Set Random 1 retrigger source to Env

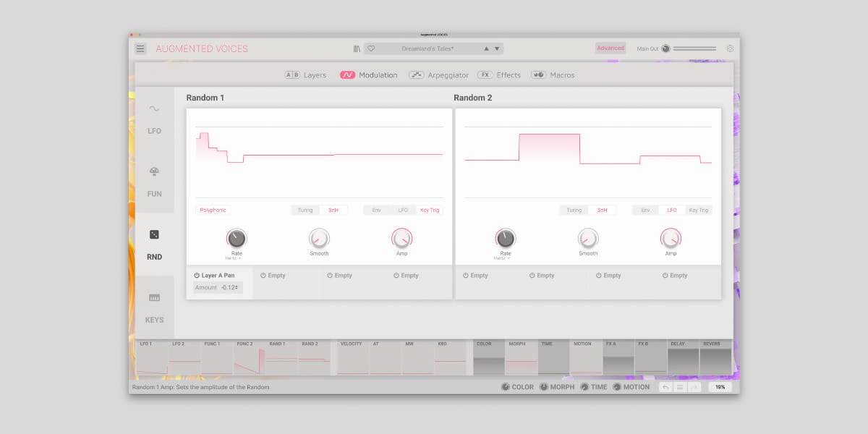[x=377, y=210]
